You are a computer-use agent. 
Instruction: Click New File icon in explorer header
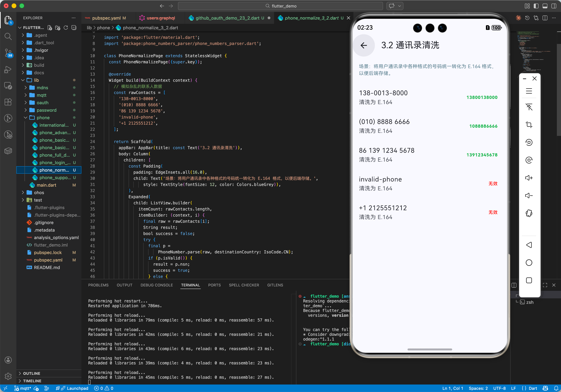(x=50, y=28)
